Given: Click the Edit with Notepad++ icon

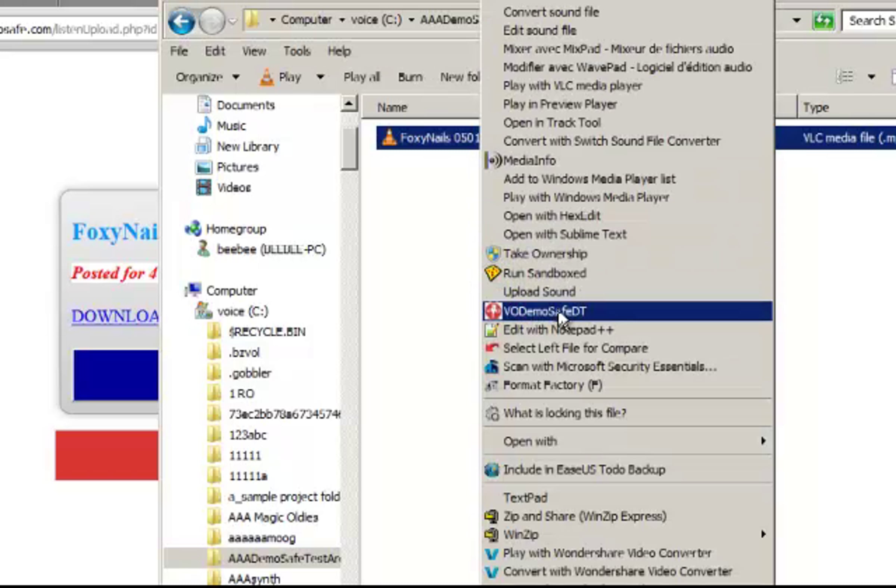Looking at the screenshot, I should [492, 330].
